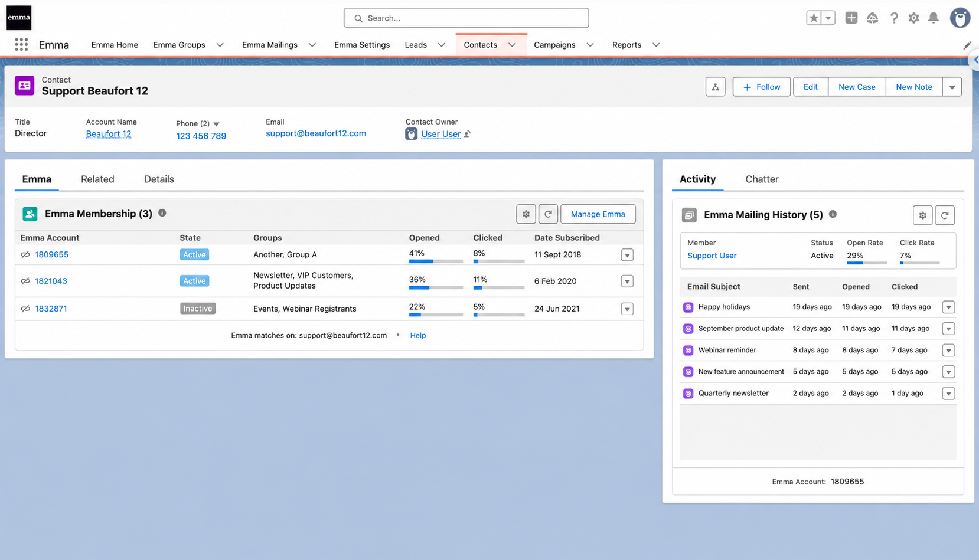Open actions for New feature announcement

(948, 372)
